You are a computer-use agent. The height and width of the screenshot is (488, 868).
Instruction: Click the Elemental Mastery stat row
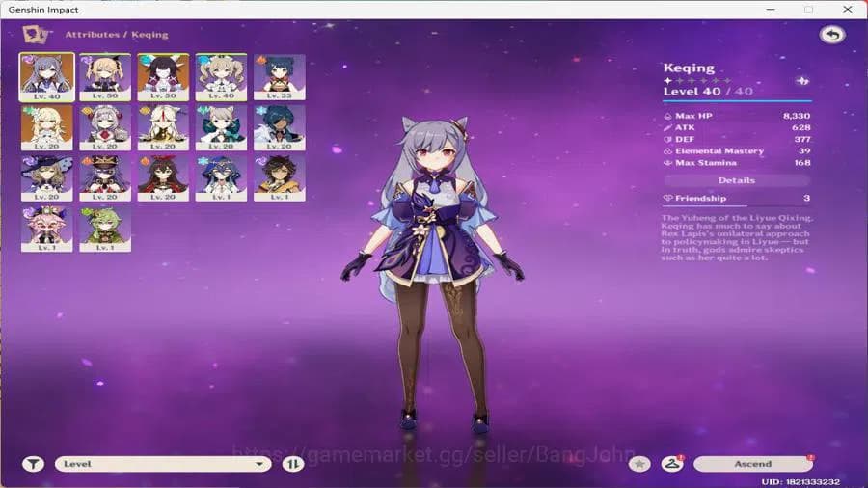tap(737, 151)
